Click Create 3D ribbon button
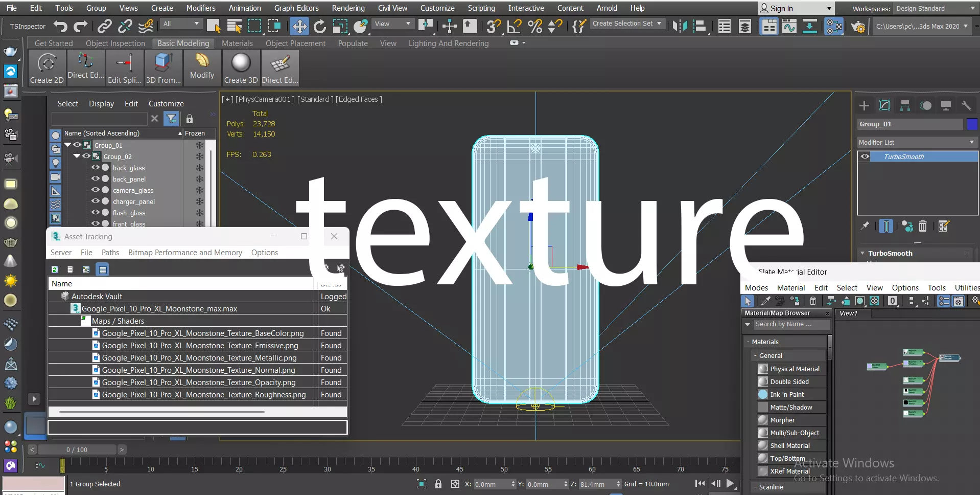980x495 pixels. (241, 68)
